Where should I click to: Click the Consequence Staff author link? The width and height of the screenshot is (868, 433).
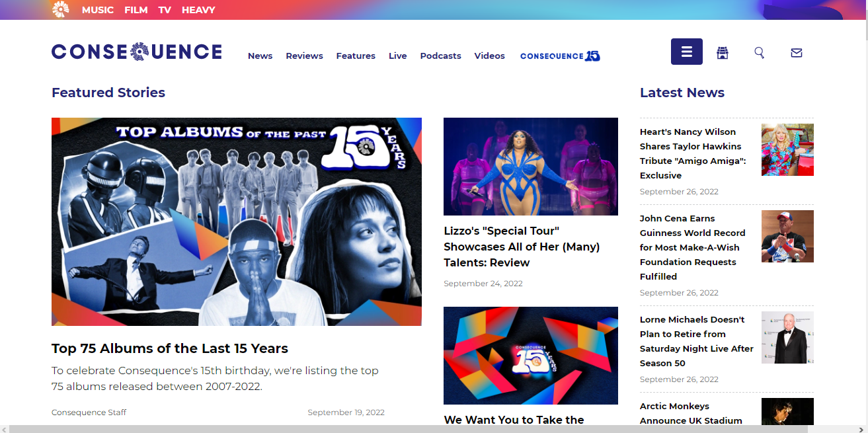pyautogui.click(x=89, y=413)
